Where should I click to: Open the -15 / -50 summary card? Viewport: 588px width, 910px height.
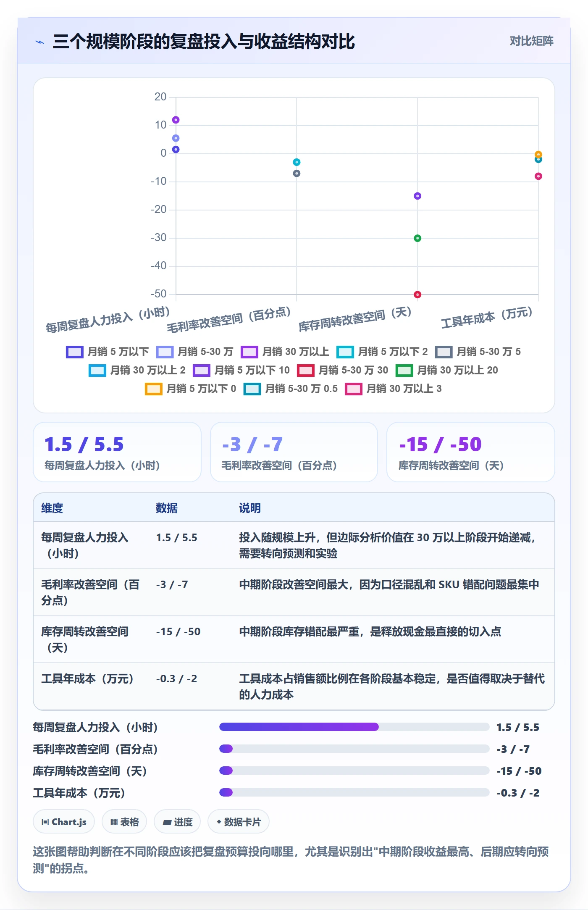point(470,452)
